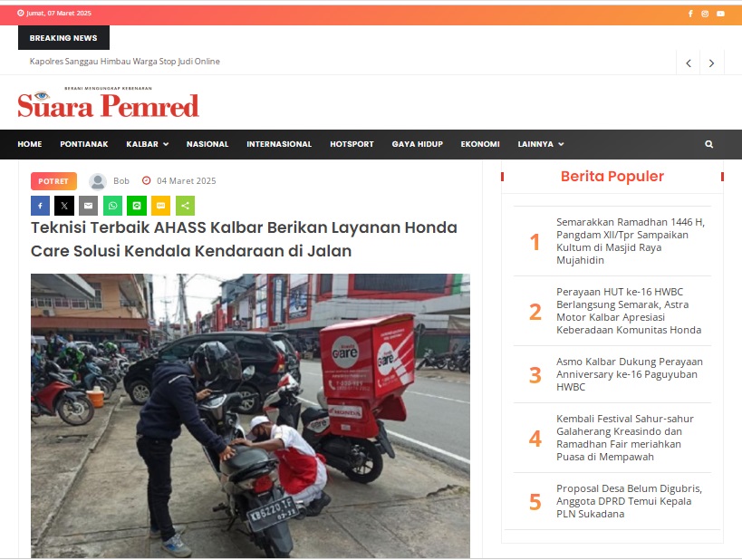Share article via yellow SMS icon
This screenshot has width=742, height=560.
pyautogui.click(x=161, y=206)
